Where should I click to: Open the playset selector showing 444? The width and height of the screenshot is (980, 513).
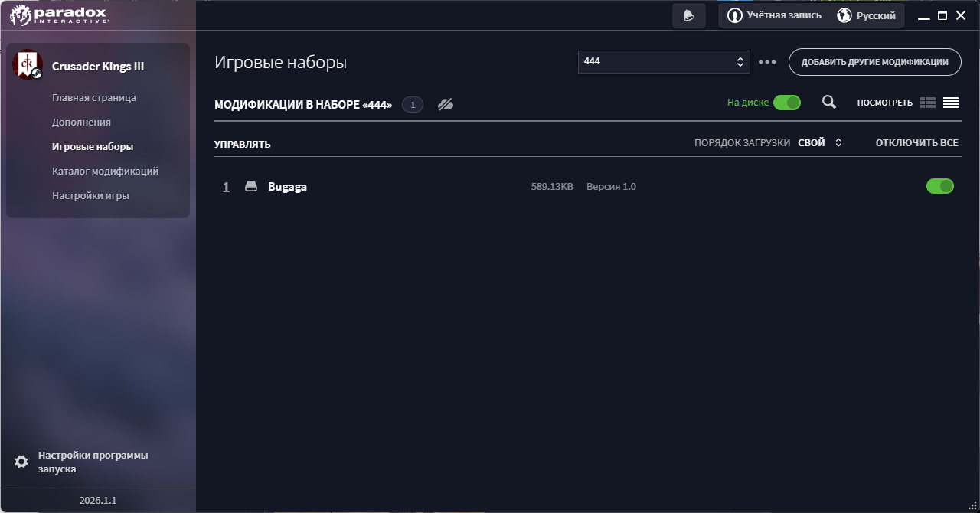click(664, 62)
